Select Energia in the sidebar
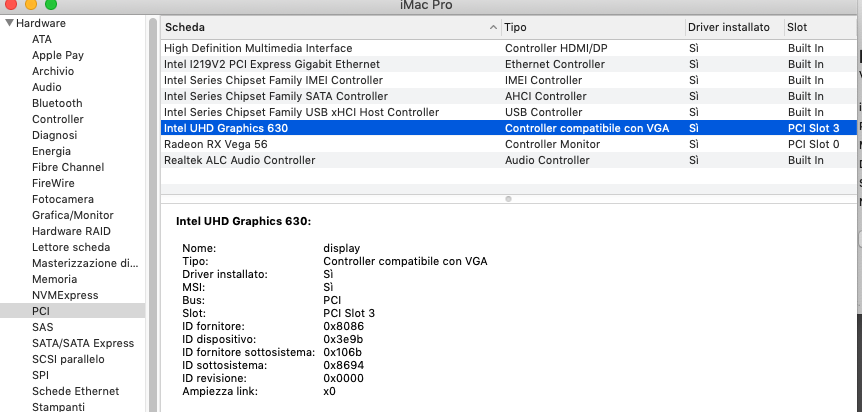 [x=51, y=151]
